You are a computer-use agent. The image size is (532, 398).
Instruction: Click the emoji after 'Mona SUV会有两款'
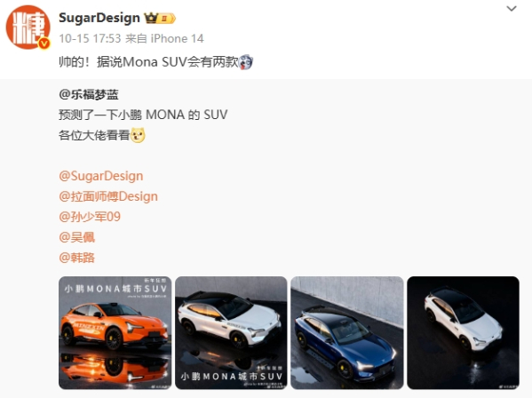tap(246, 62)
